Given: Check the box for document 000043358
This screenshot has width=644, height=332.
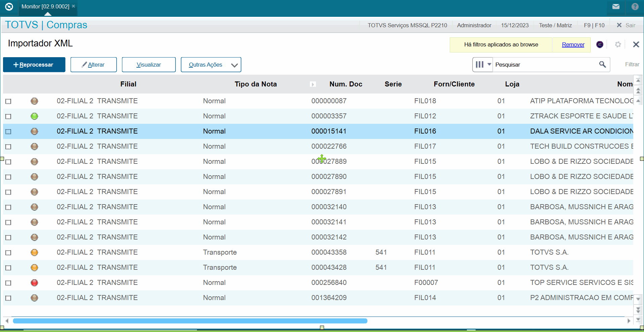Looking at the screenshot, I should [x=8, y=253].
